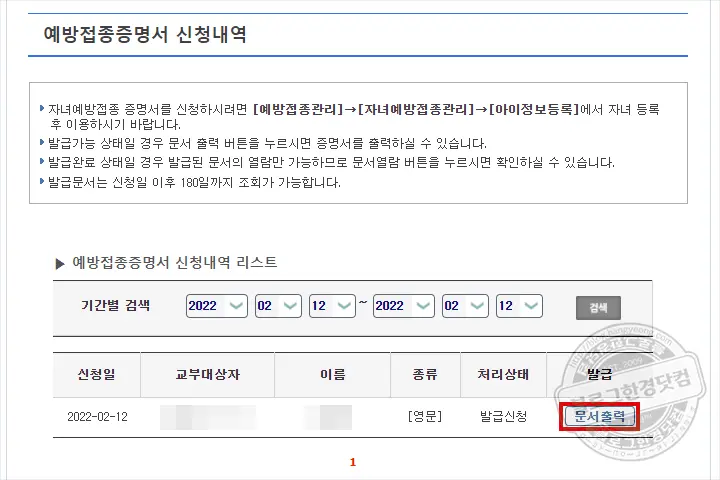
Task: Click the notice line about 180일 조회
Action: (194, 182)
